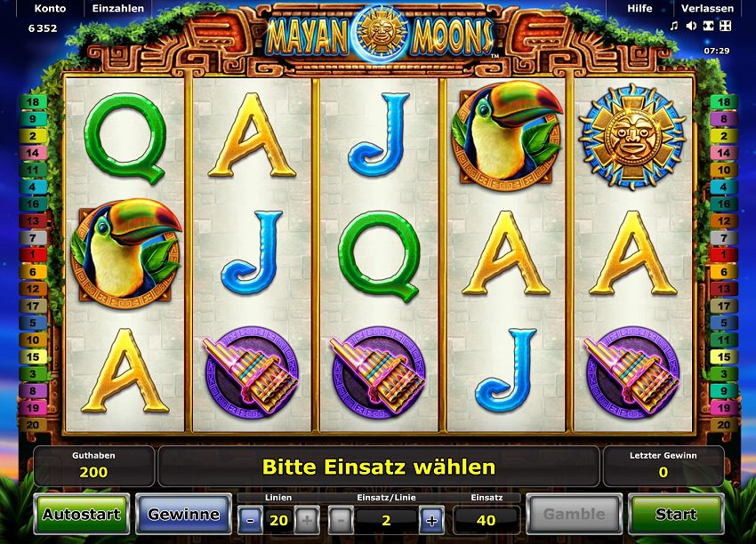Toggle the widescreen fit-width view icon
The height and width of the screenshot is (544, 756).
click(708, 26)
